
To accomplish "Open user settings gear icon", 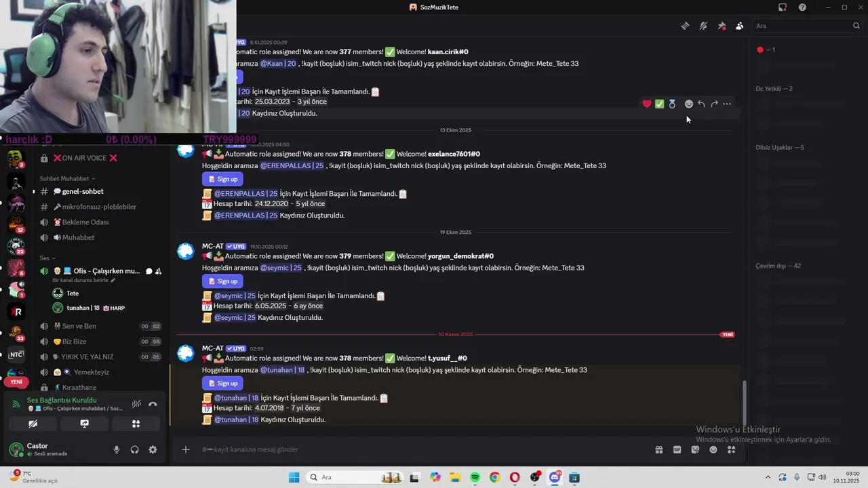I will click(x=153, y=449).
